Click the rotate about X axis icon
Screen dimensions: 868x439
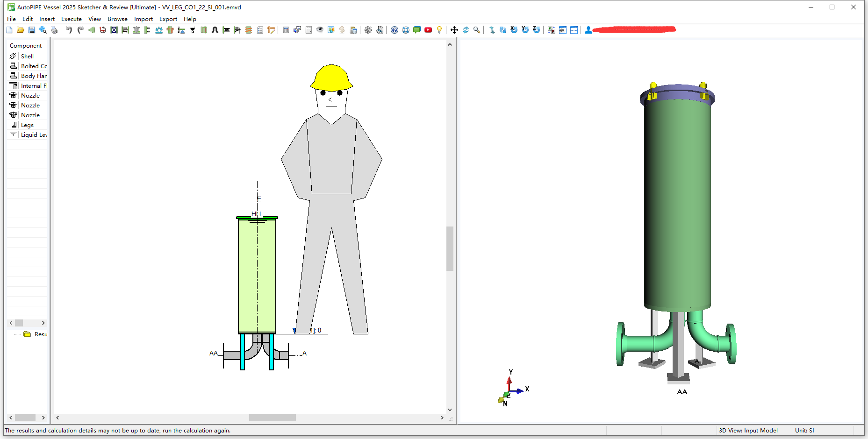click(514, 30)
